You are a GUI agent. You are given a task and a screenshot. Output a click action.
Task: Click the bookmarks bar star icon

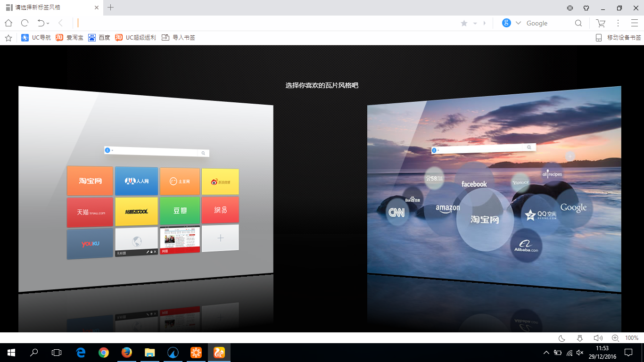point(8,38)
